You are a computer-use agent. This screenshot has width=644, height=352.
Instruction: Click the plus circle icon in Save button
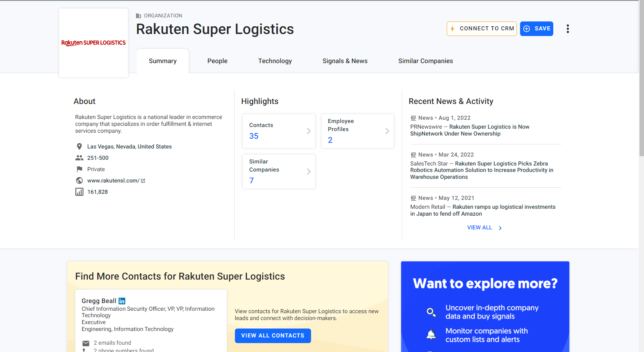tap(527, 29)
